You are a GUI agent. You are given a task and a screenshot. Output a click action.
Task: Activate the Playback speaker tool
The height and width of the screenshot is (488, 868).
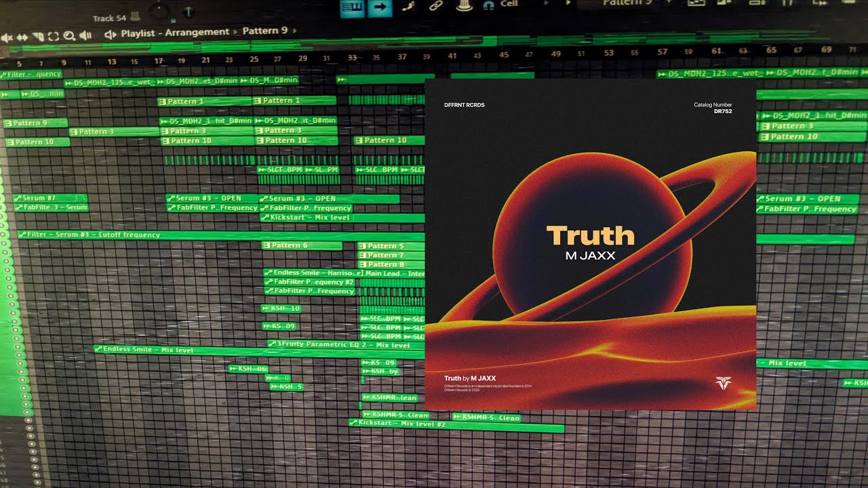(x=85, y=36)
